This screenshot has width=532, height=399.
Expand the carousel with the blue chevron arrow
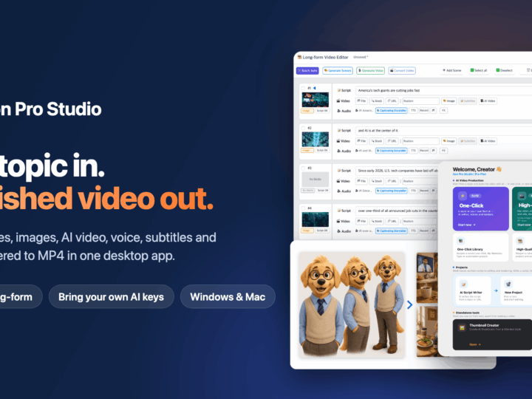pos(410,304)
